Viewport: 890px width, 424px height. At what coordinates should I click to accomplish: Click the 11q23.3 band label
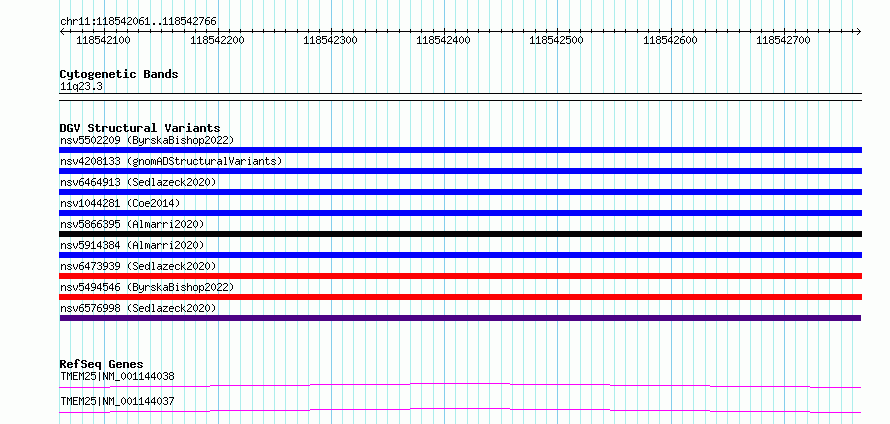[x=81, y=87]
